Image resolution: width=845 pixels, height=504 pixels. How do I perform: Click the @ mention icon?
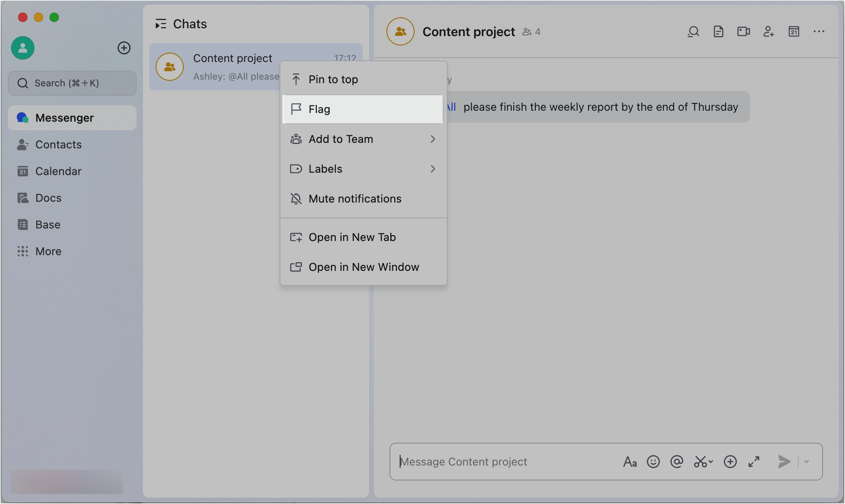click(677, 462)
